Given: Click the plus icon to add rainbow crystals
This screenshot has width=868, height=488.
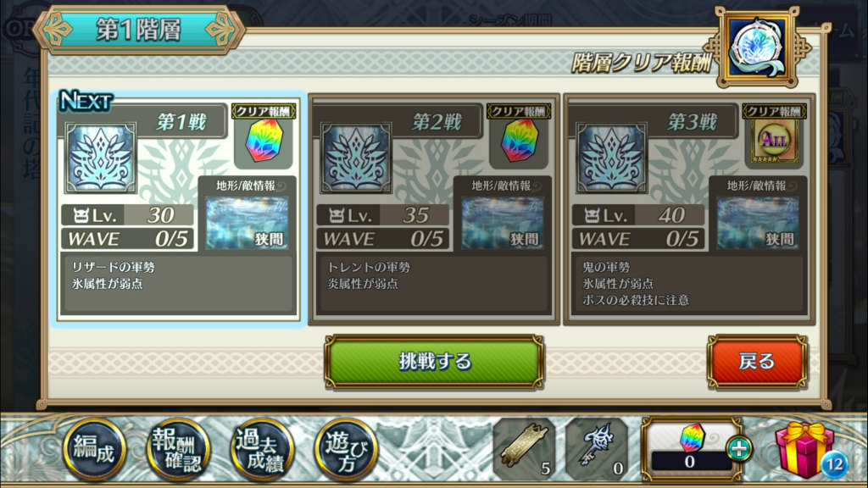Looking at the screenshot, I should tap(739, 448).
